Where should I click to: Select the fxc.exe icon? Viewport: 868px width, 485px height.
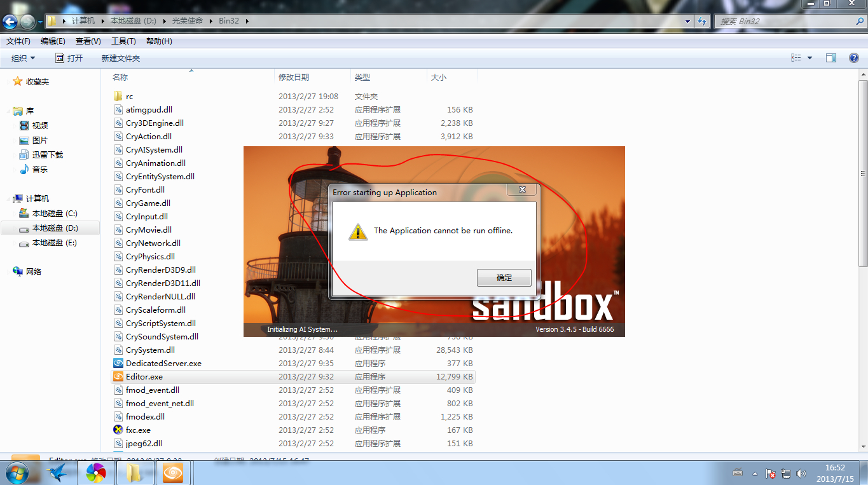click(118, 430)
